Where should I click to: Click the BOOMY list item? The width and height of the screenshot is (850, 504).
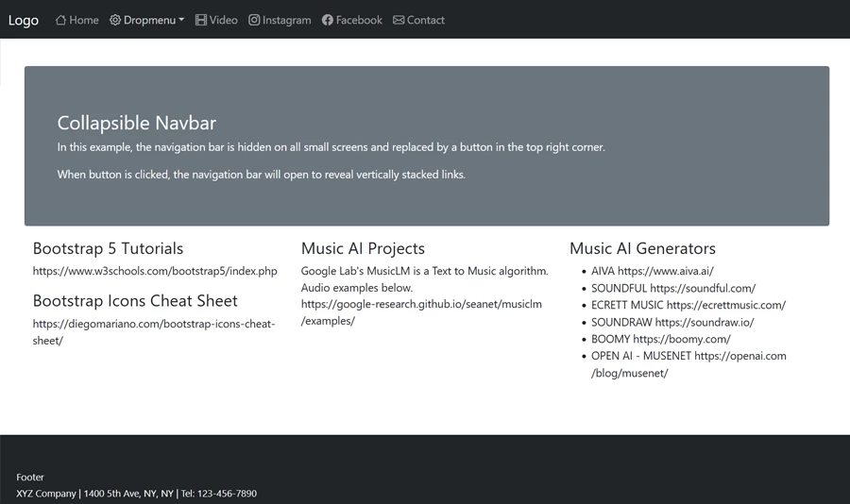click(661, 339)
